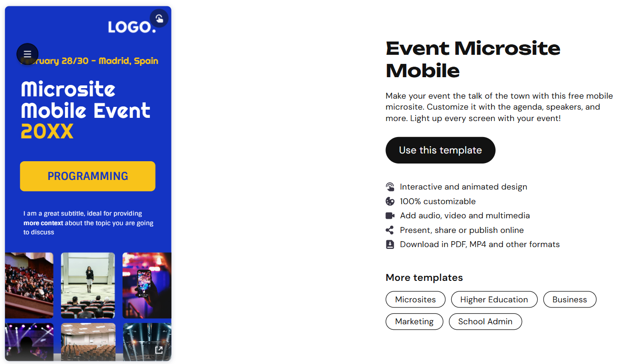Viewport: 619px width, 364px height.
Task: Click the auditorium audience thumbnail
Action: coord(29,285)
